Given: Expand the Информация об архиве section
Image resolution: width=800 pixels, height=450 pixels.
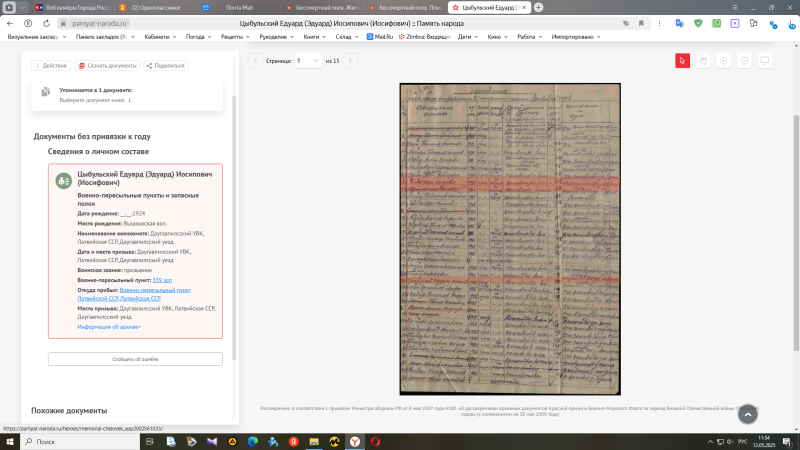Looking at the screenshot, I should (x=109, y=326).
